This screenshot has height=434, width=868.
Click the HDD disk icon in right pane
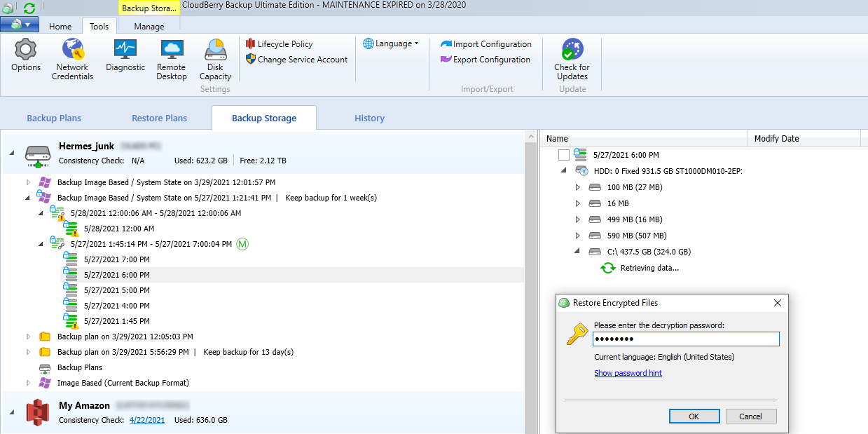point(581,171)
